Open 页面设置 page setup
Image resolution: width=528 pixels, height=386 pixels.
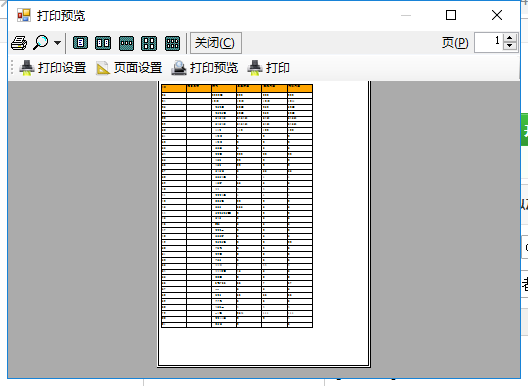(129, 68)
